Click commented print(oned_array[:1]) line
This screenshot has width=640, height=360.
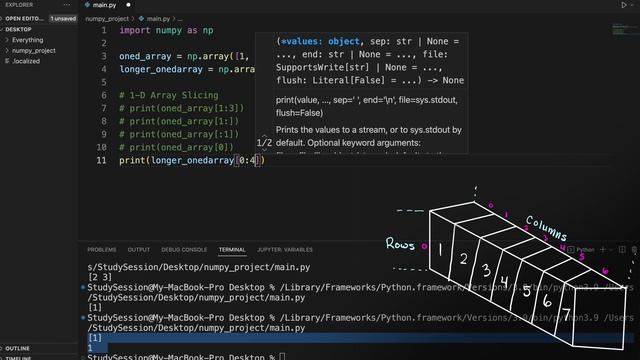click(x=179, y=135)
